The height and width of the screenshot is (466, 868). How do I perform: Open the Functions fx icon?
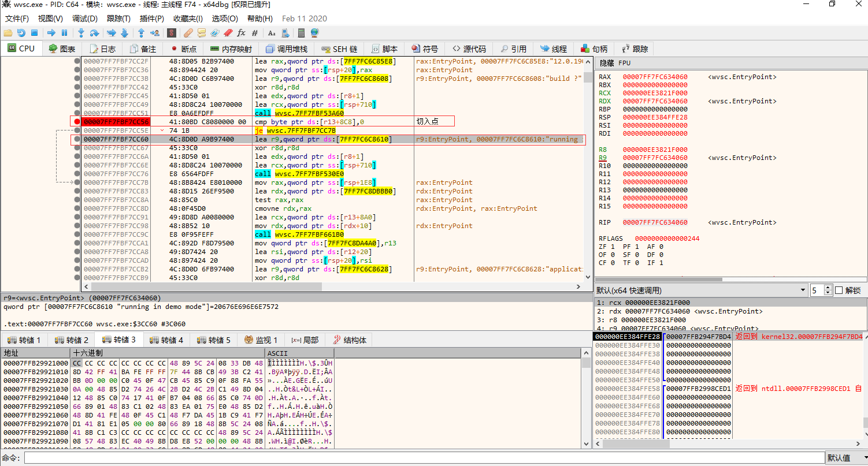[242, 33]
